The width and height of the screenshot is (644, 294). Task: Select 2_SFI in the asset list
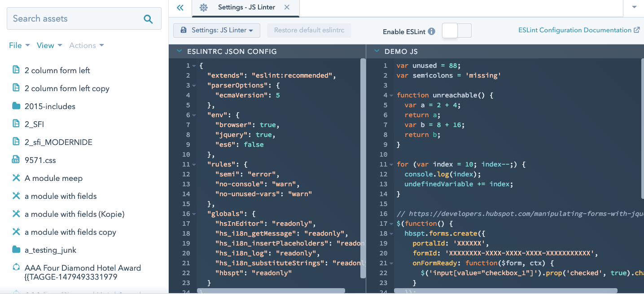click(34, 124)
